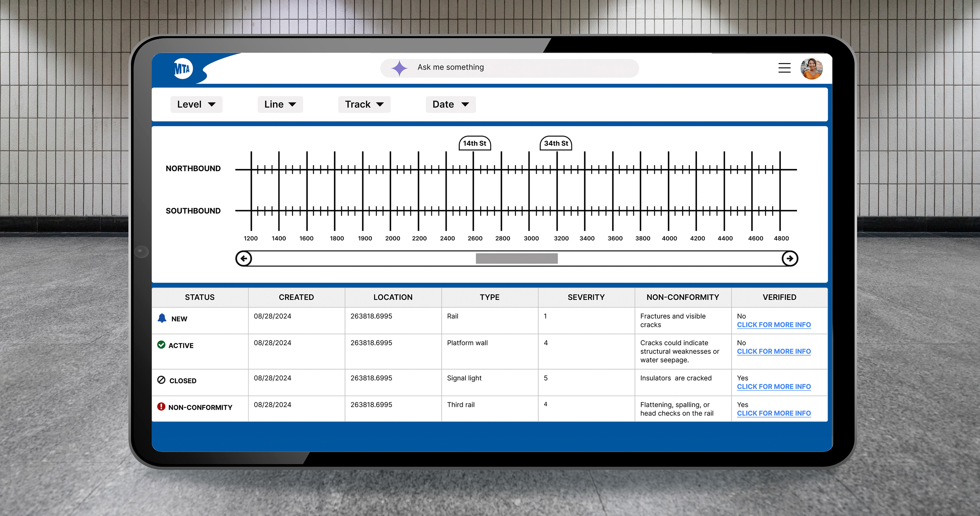Click the purple sparkle AI icon
Image resolution: width=980 pixels, height=516 pixels.
coord(399,68)
